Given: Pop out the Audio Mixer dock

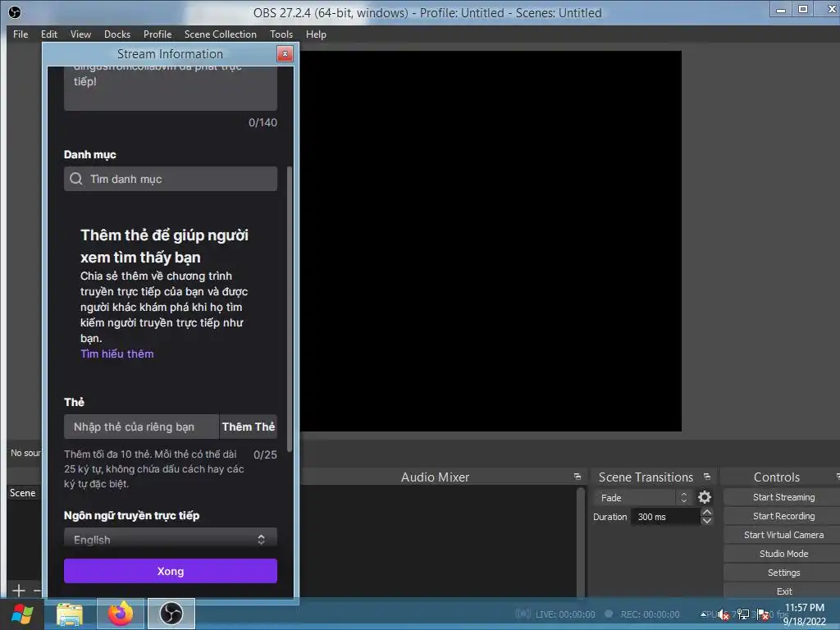Looking at the screenshot, I should (x=577, y=477).
